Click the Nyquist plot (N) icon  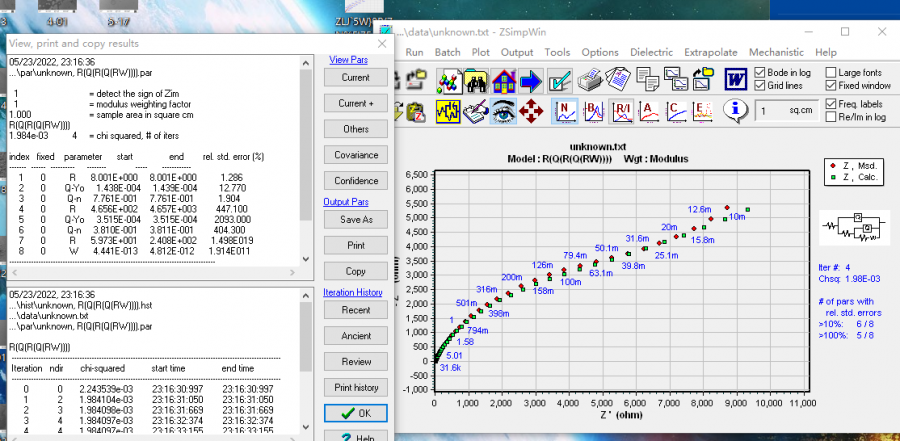[566, 110]
